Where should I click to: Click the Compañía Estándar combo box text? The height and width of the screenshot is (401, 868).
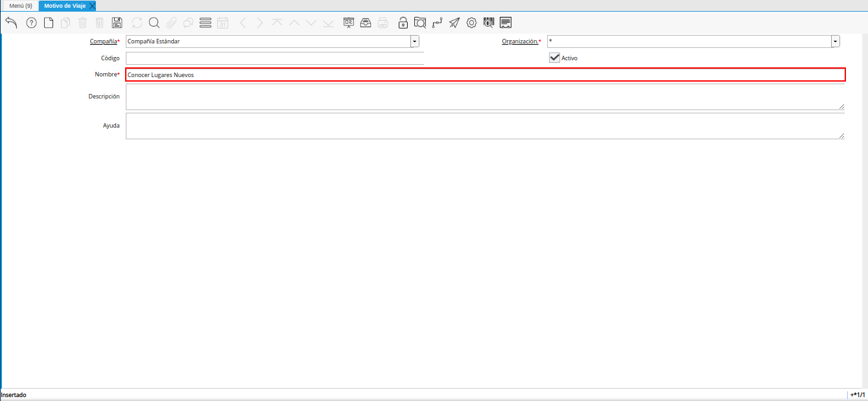click(x=268, y=41)
